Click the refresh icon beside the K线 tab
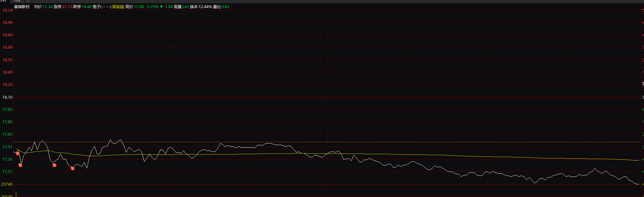 click(x=28, y=1)
